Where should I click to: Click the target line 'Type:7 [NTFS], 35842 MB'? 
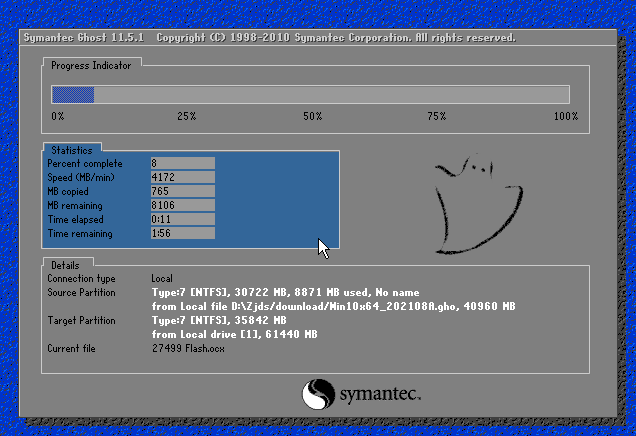coord(219,320)
